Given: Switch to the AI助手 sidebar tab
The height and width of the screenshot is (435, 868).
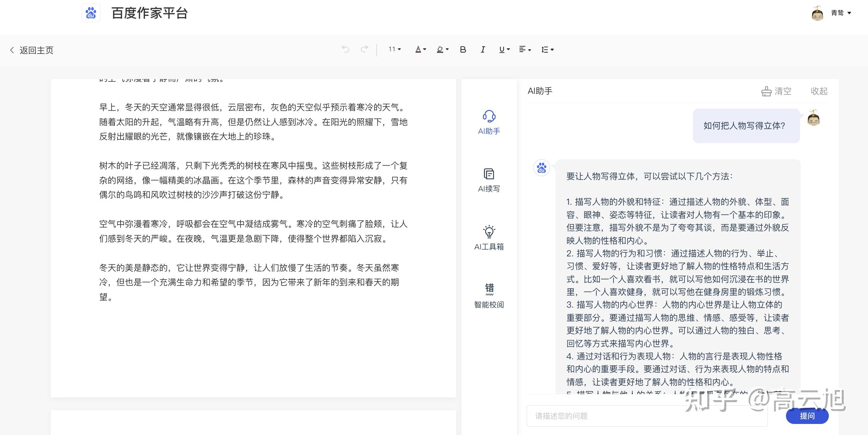Looking at the screenshot, I should coord(489,122).
